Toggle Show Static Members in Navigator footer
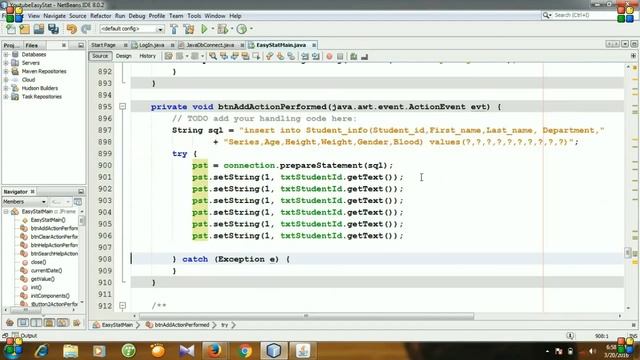 click(36, 323)
